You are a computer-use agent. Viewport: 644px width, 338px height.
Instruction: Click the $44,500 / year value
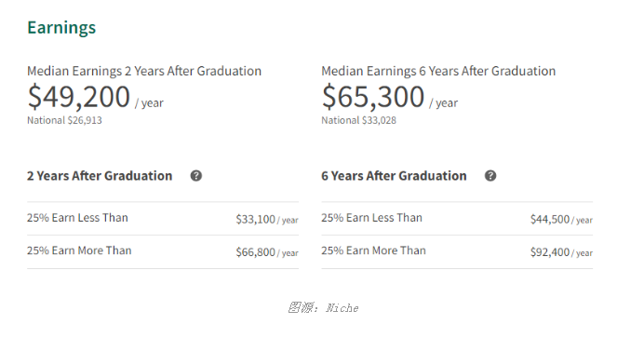click(561, 220)
